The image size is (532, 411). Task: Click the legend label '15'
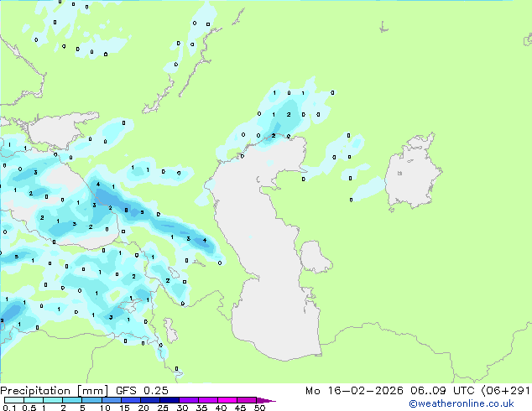(124, 408)
